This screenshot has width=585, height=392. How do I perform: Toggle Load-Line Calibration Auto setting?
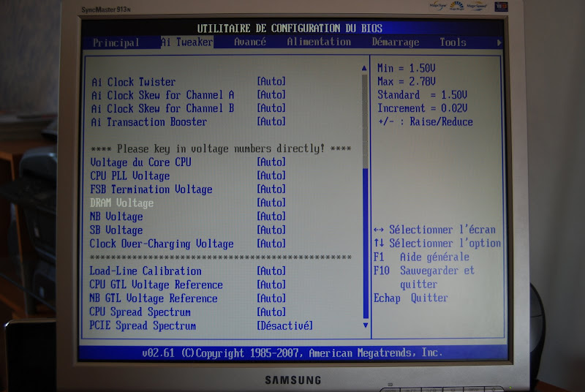pyautogui.click(x=271, y=271)
